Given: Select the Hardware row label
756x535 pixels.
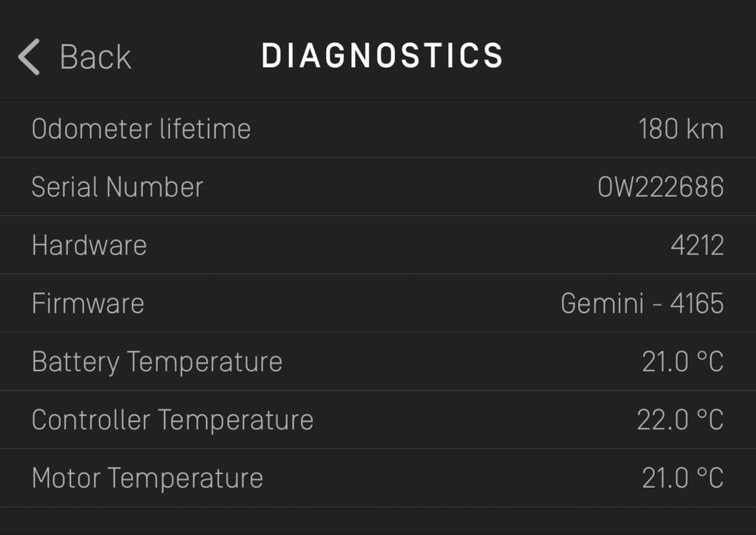Looking at the screenshot, I should tap(89, 245).
